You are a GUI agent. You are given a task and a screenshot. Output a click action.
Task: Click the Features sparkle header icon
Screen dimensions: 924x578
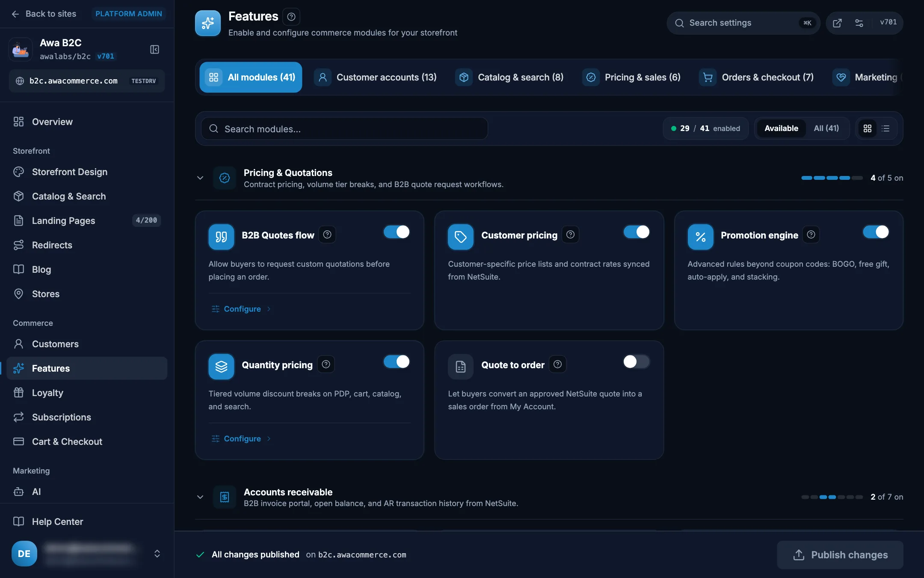click(208, 23)
